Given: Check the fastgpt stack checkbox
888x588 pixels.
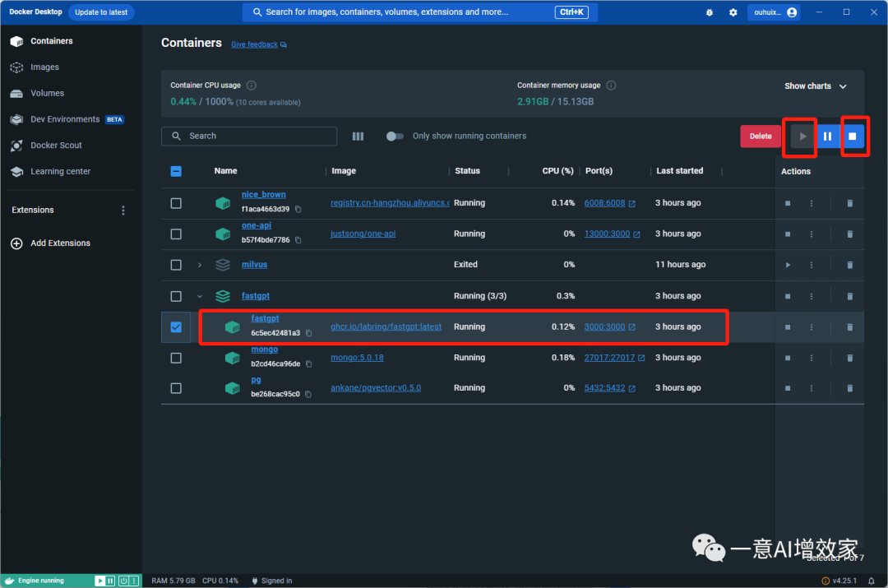Looking at the screenshot, I should pyautogui.click(x=176, y=296).
